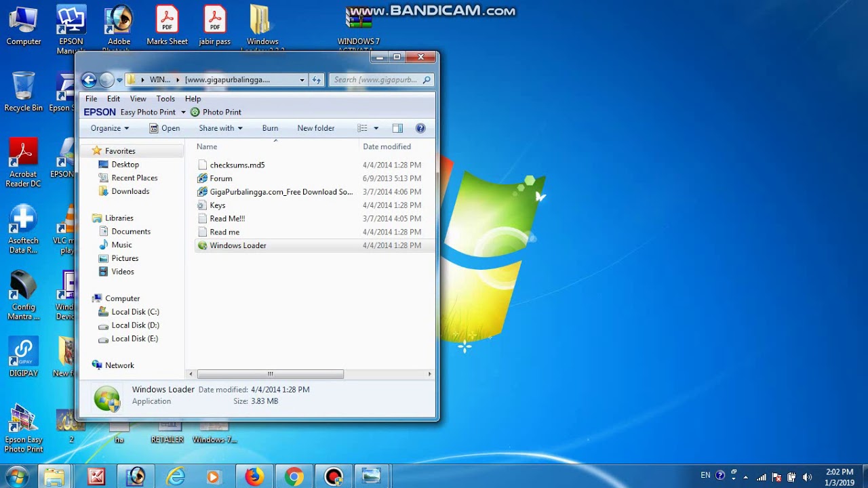Viewport: 868px width, 488px height.
Task: Select the Marks Sheet PDF desktop icon
Action: coord(167,26)
